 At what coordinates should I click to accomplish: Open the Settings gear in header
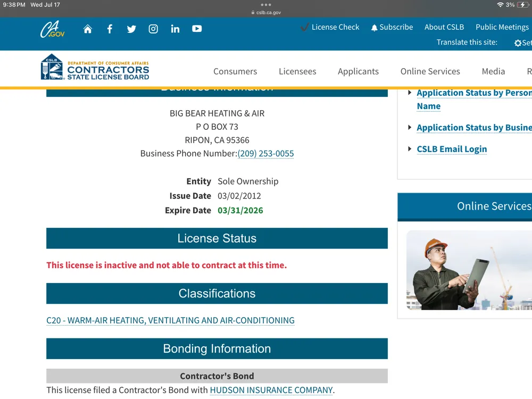click(518, 43)
